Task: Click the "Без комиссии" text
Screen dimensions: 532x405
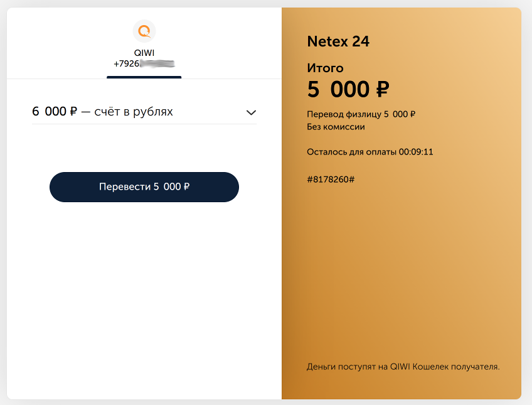Action: [336, 127]
